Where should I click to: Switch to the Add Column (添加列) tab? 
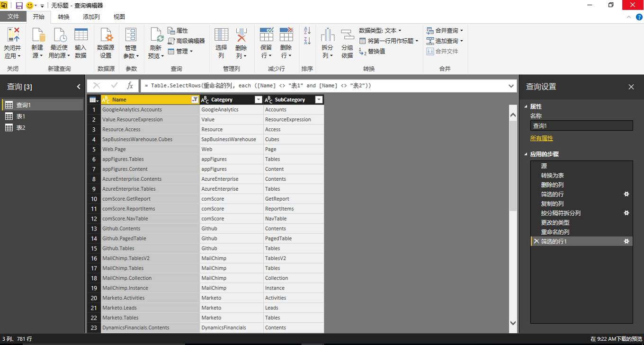pos(91,17)
